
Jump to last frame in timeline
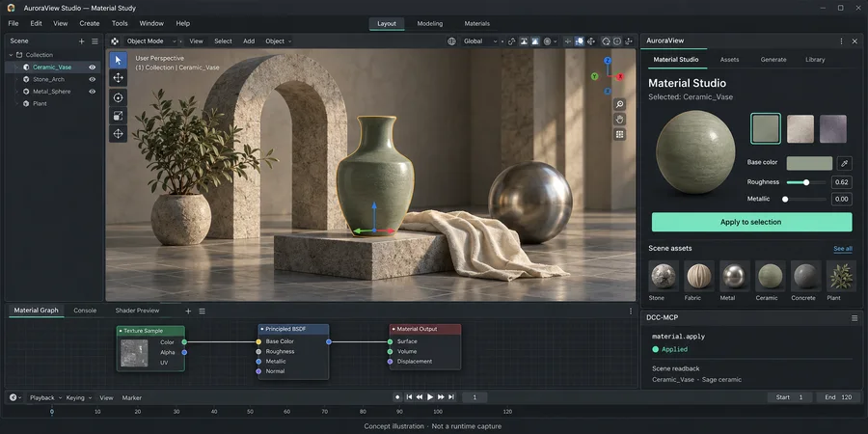(x=451, y=397)
